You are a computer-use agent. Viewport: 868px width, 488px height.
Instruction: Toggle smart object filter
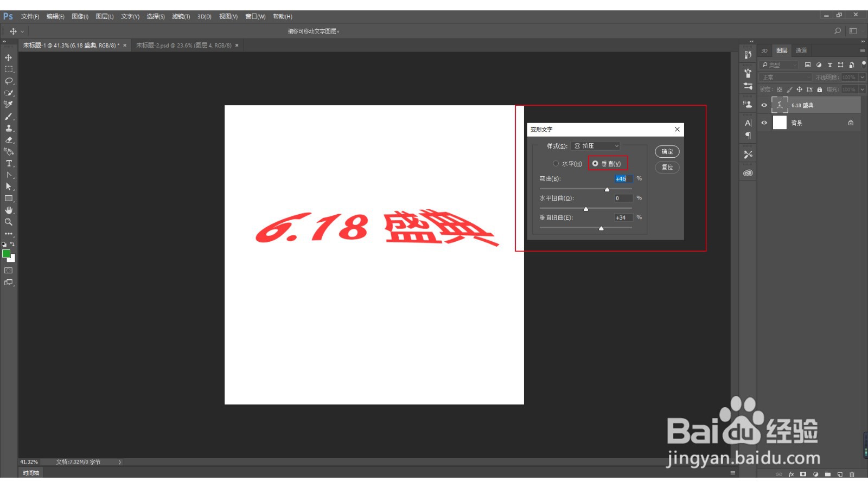[x=851, y=65]
